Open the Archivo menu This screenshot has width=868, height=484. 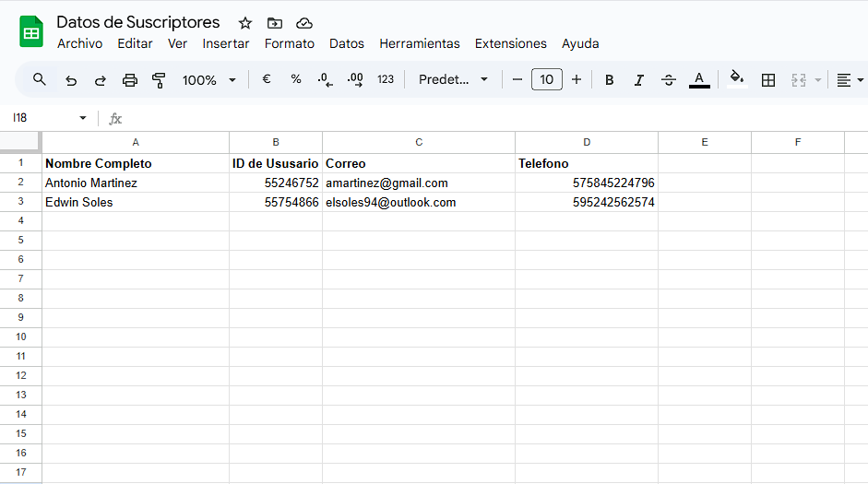(79, 43)
